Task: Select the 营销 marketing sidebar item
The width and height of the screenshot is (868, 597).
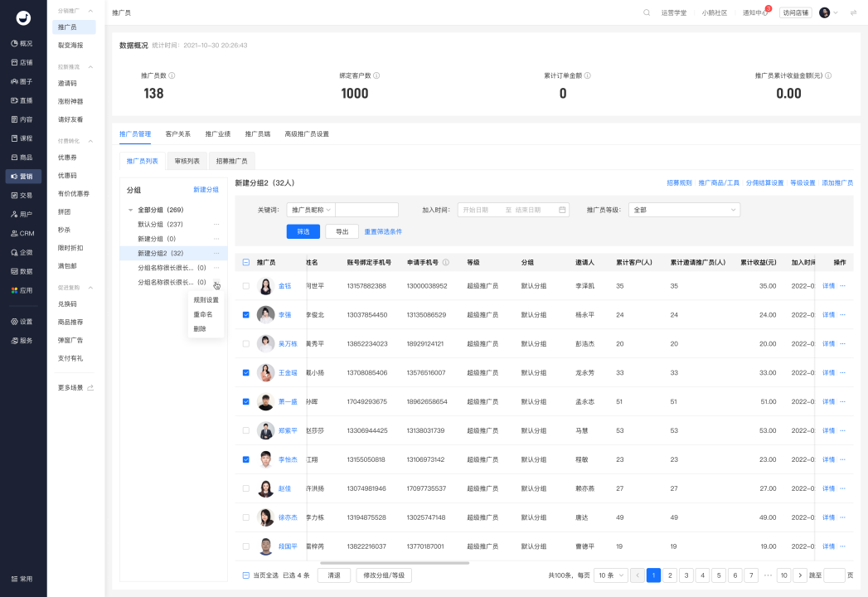Action: coord(22,176)
